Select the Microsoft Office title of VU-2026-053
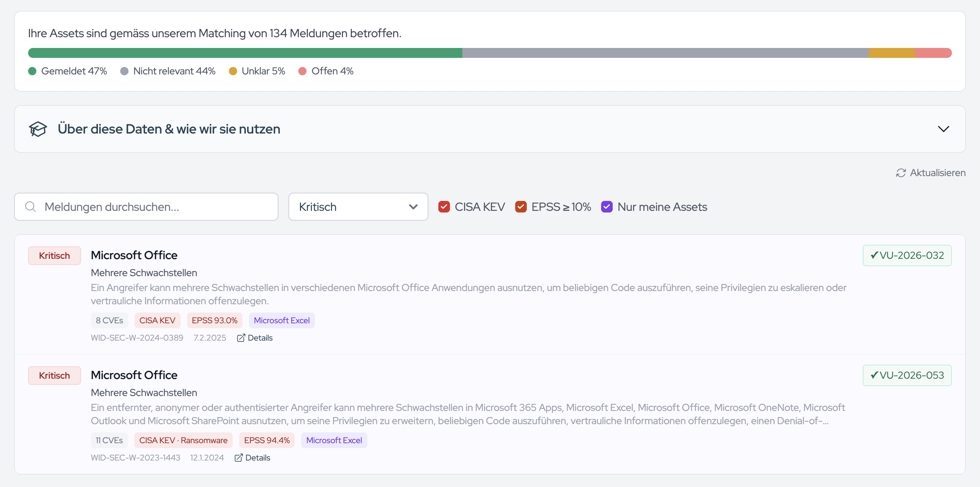980x487 pixels. (x=134, y=375)
